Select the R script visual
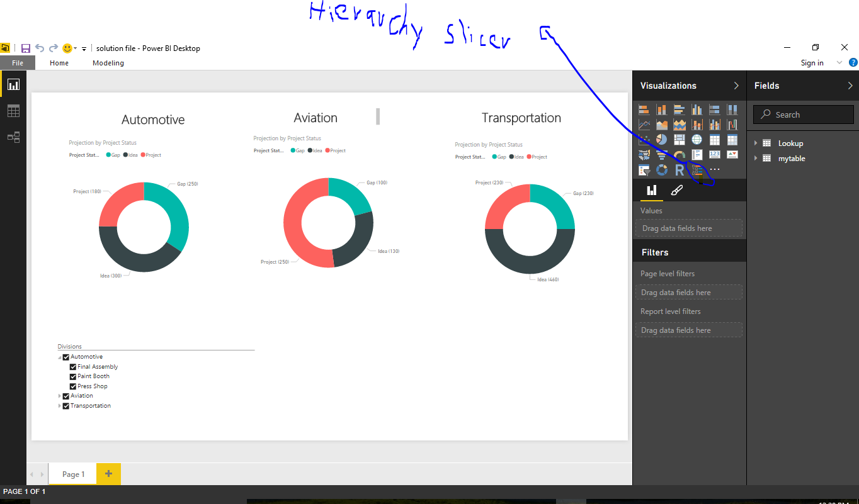Screen dimensions: 859x504 pos(679,170)
